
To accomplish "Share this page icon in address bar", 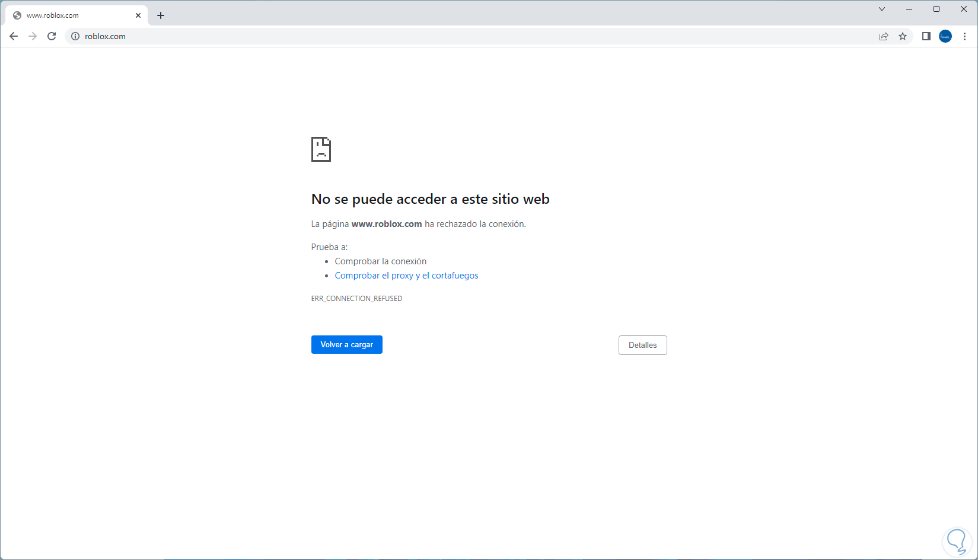I will [x=884, y=36].
